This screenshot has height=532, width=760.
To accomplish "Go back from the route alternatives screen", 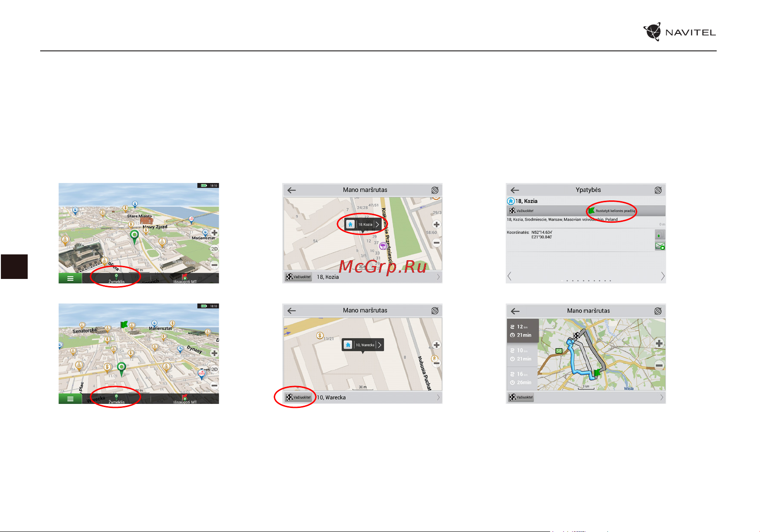I will (515, 311).
